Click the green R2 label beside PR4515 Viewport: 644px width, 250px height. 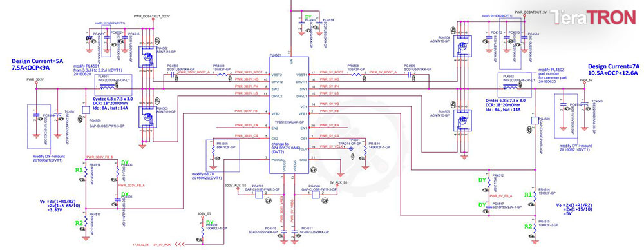pyautogui.click(x=528, y=227)
